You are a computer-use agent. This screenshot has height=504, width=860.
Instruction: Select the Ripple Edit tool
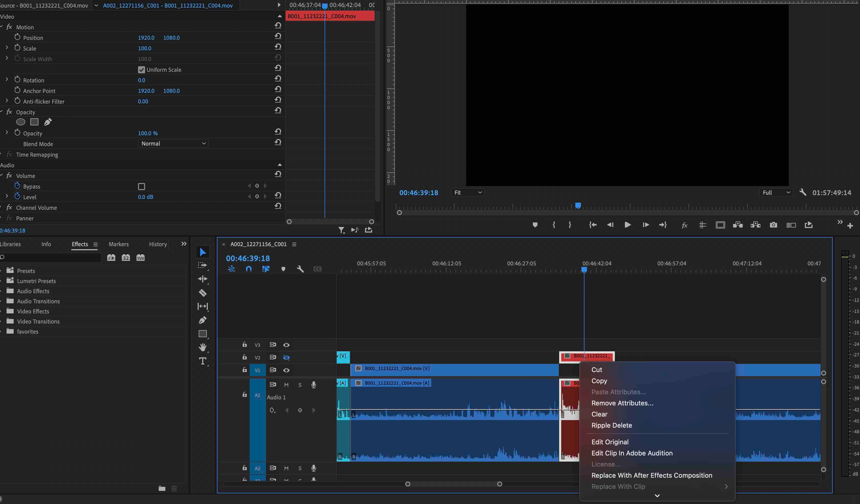point(202,279)
